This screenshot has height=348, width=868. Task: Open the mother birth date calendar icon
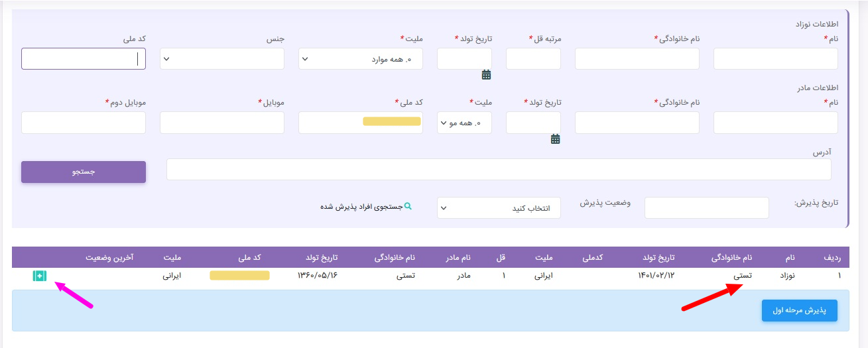point(556,139)
